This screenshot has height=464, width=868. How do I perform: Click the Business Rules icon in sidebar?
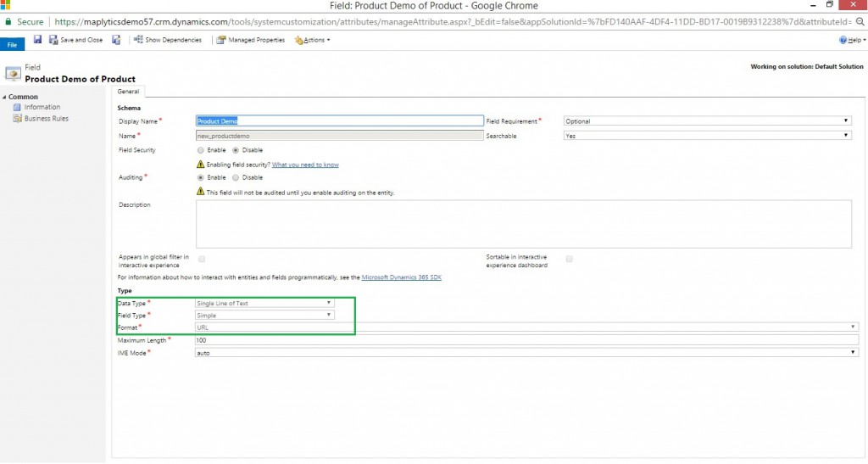tap(17, 119)
